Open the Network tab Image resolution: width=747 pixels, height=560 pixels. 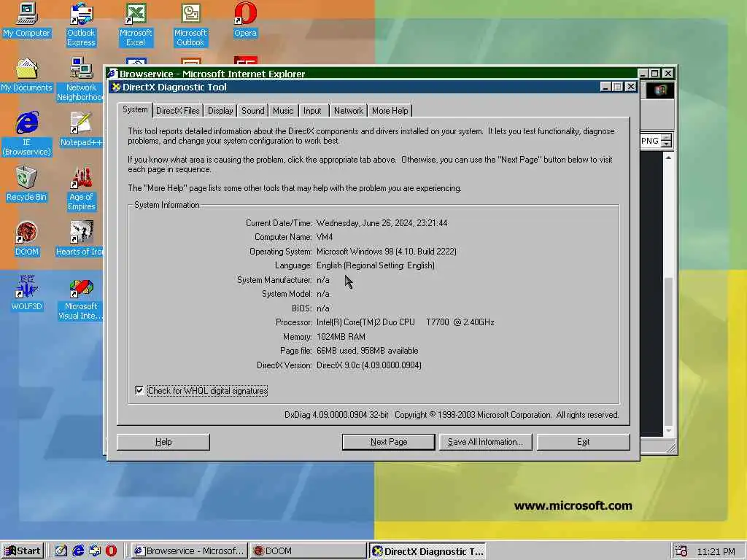tap(348, 111)
